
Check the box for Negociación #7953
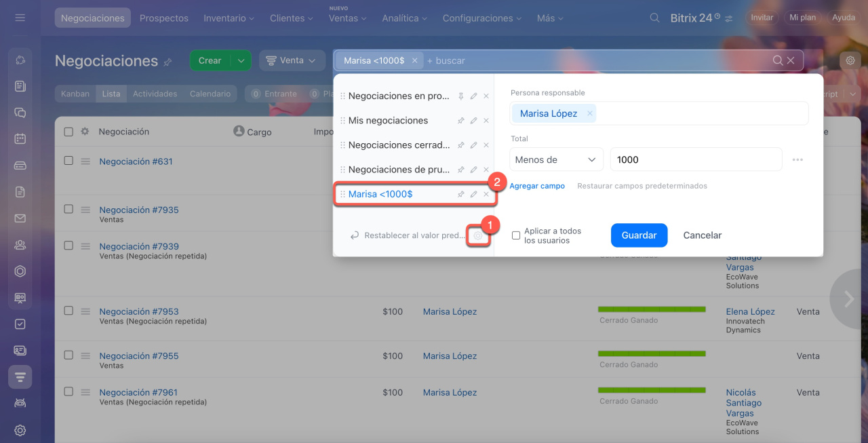(x=68, y=311)
